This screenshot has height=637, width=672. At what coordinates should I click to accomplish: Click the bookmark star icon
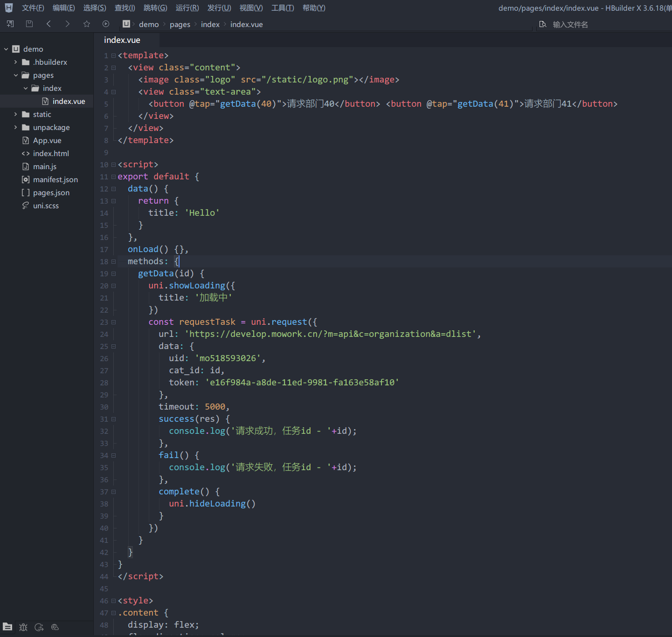point(87,24)
